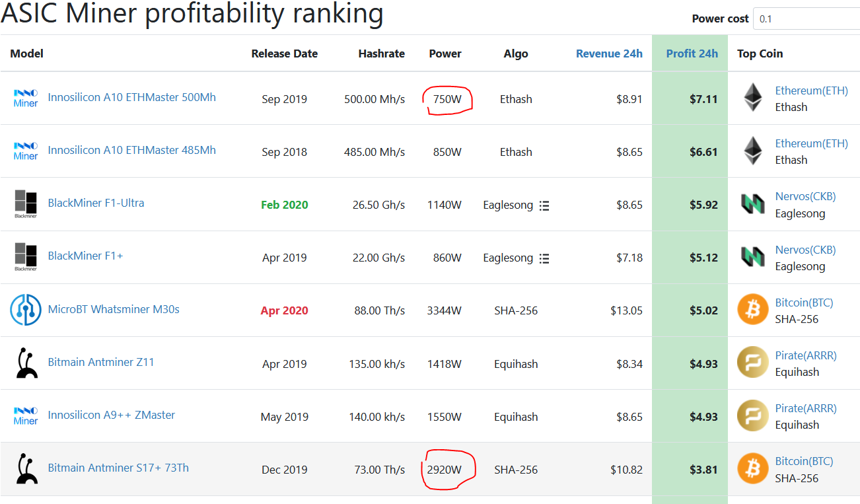Open Bitcoin(BTC) link in Antminer S17+ row
This screenshot has width=860, height=504.
[x=804, y=461]
